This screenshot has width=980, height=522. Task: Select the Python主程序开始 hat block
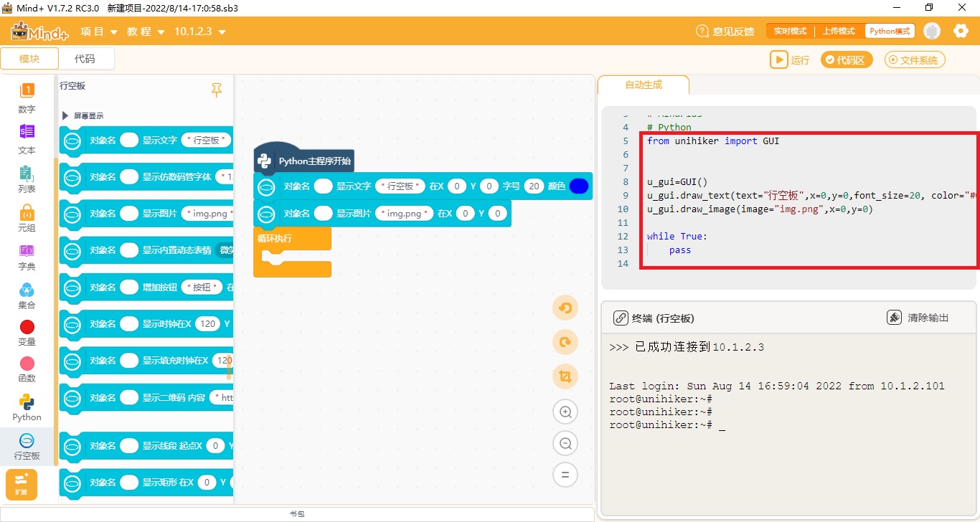pos(305,161)
